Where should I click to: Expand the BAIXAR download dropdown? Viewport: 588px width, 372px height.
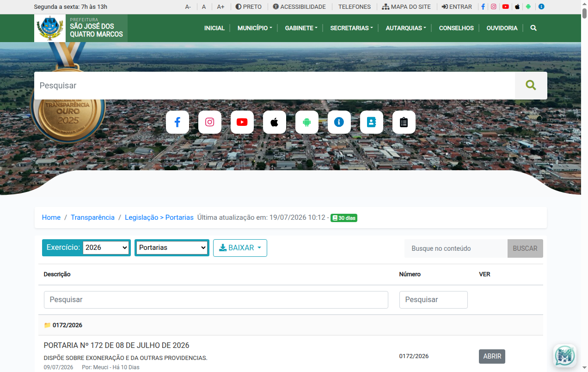click(x=240, y=248)
